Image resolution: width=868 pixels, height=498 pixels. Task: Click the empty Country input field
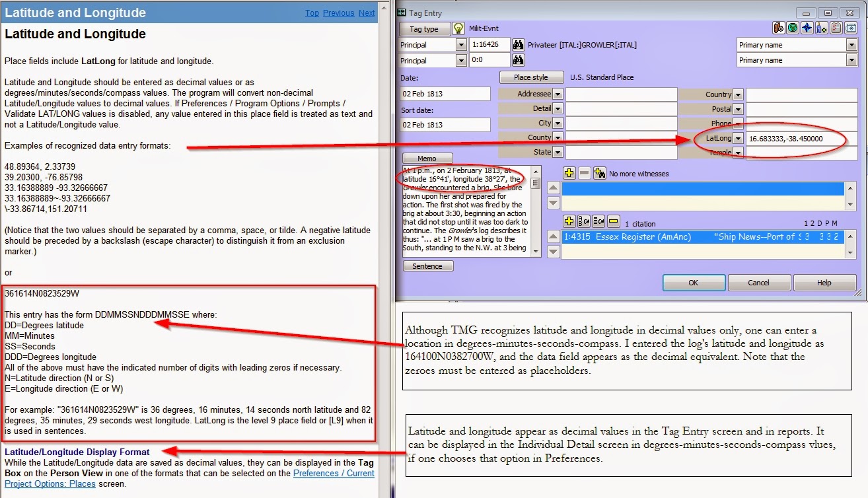point(801,94)
